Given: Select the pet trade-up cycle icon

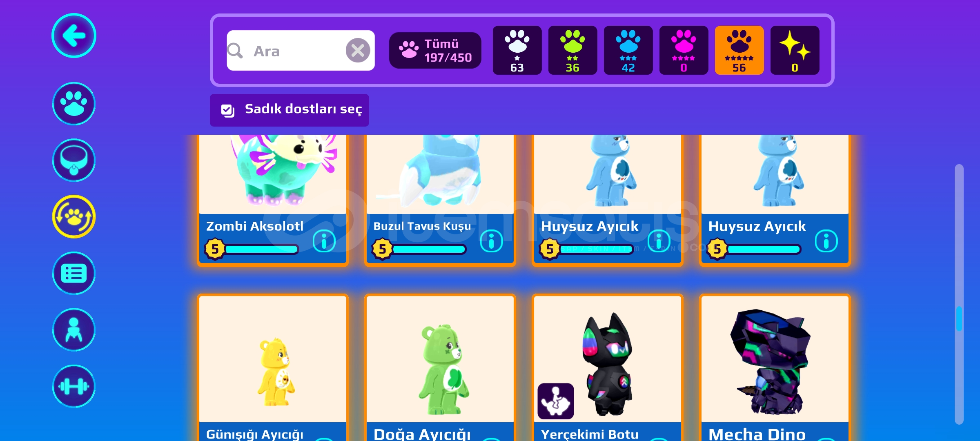Looking at the screenshot, I should click(74, 216).
